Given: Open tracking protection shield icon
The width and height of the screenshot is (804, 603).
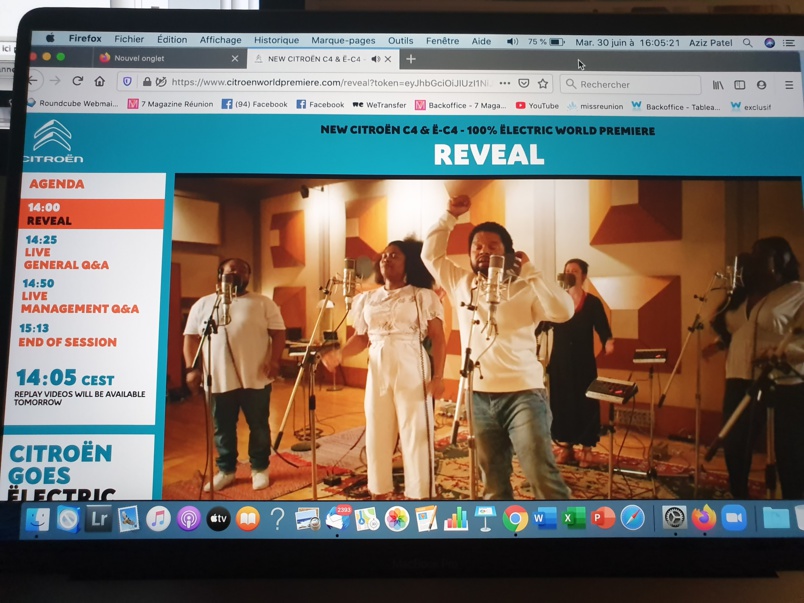Looking at the screenshot, I should pos(127,82).
